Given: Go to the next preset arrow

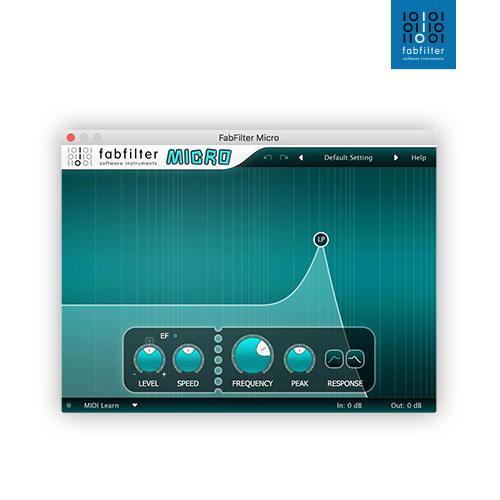Looking at the screenshot, I should point(396,158).
